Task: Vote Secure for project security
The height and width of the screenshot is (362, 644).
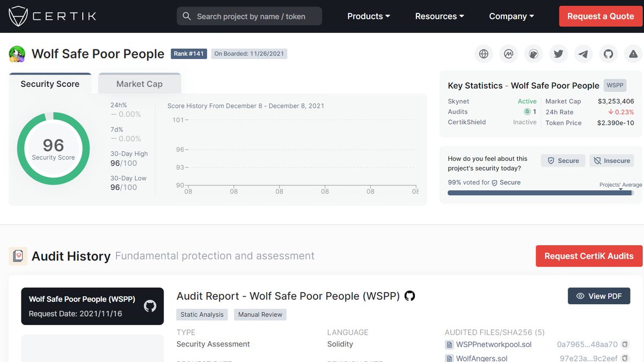Action: click(x=563, y=160)
